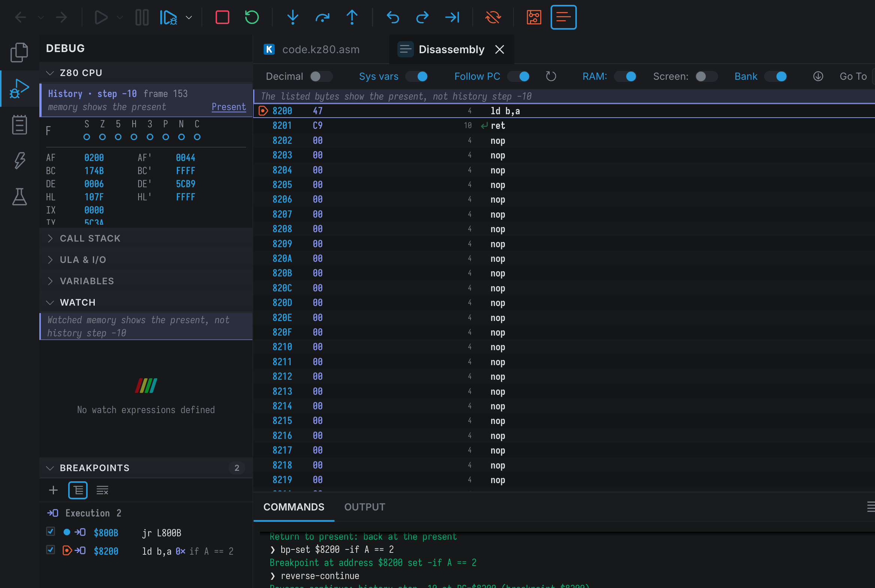Toggle the Decimal switch
The width and height of the screenshot is (875, 588).
(x=321, y=76)
